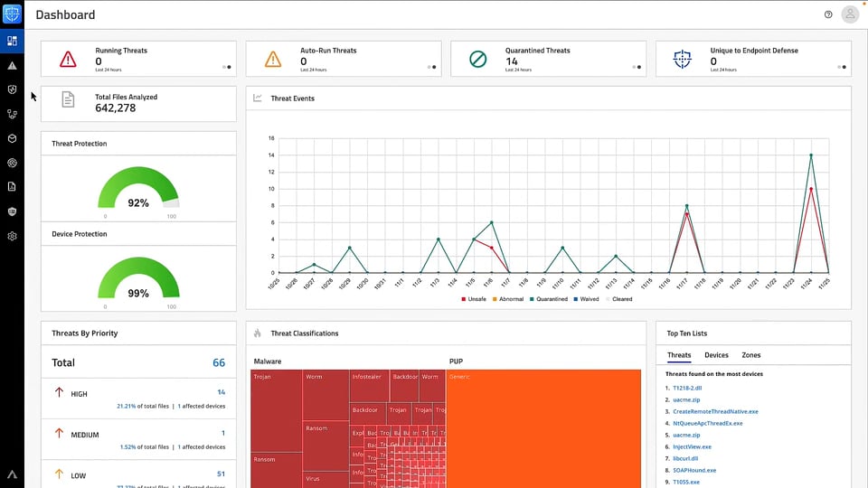Open the connected nodes icon in the sidebar

(x=12, y=115)
